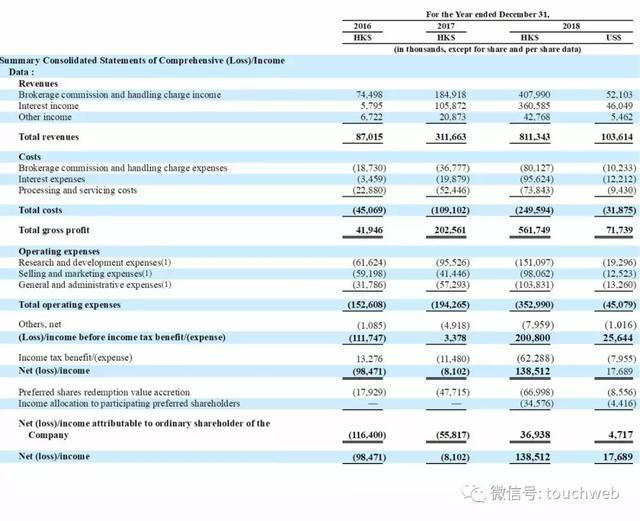Click income tax benefit value 13,276
This screenshot has height=521, width=640.
369,359
